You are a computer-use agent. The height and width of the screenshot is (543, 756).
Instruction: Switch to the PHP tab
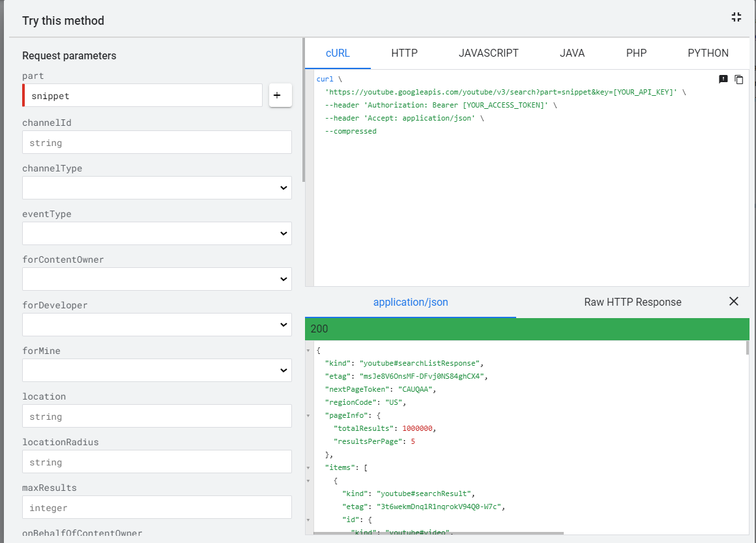pos(636,53)
